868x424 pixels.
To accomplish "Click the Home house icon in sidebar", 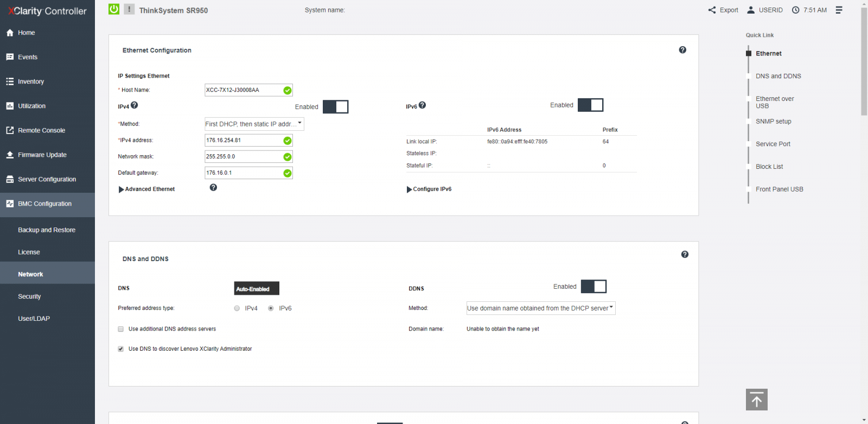I will coord(10,33).
